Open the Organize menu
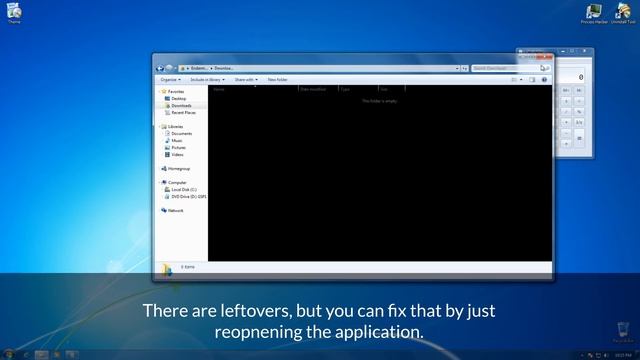This screenshot has height=360, width=640. 170,80
